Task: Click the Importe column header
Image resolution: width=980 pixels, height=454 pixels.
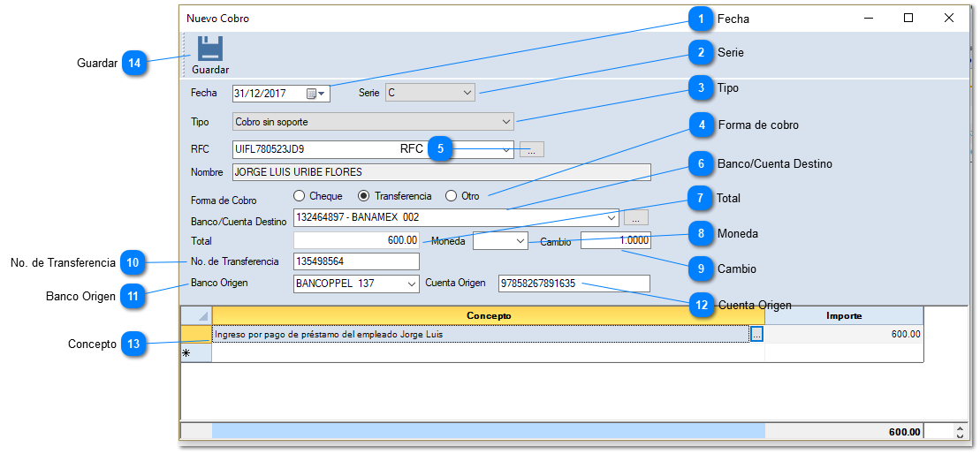Action: tap(843, 315)
